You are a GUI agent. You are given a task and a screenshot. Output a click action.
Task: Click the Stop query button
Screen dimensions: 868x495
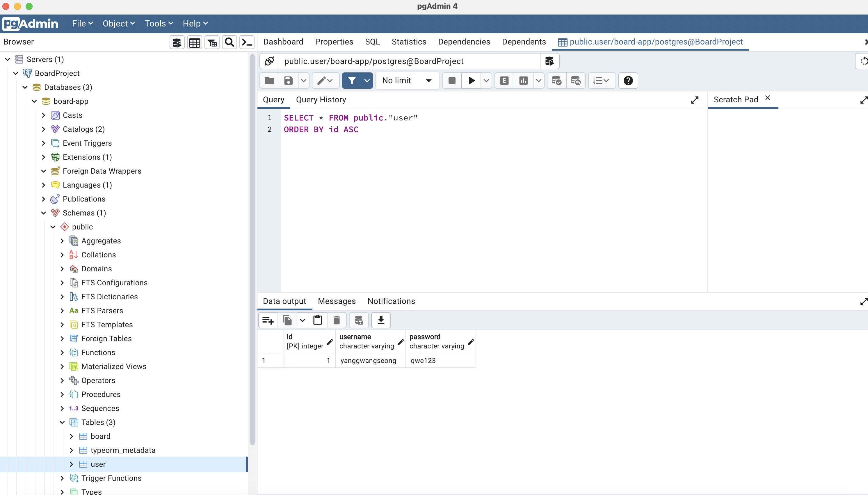coord(452,81)
